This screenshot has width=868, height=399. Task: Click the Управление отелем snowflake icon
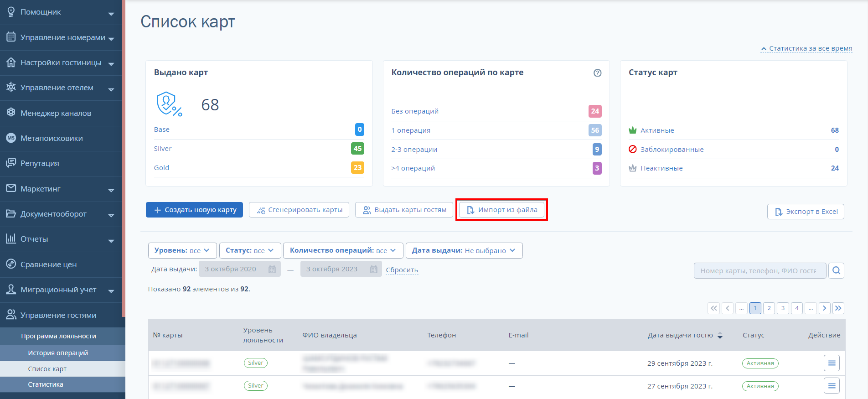pyautogui.click(x=11, y=87)
